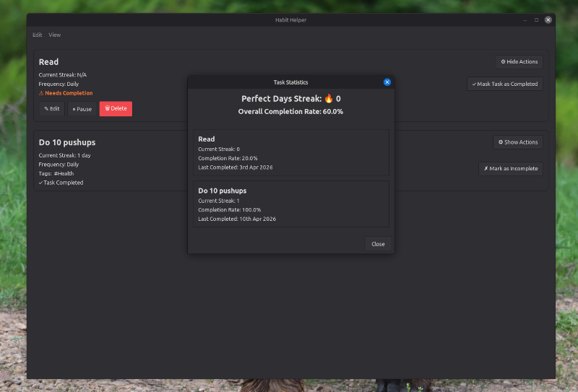Click the blue X on Task Statistics
This screenshot has height=392, width=578.
(387, 82)
